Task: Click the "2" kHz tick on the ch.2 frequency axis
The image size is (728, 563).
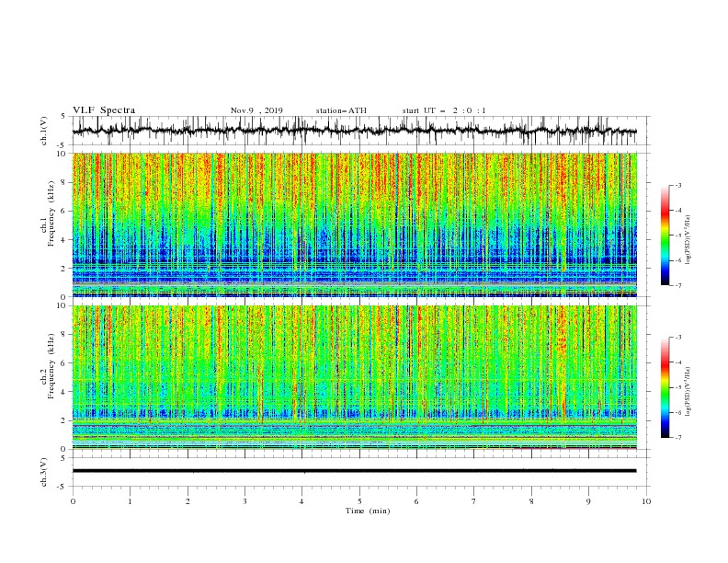Action: click(x=65, y=420)
